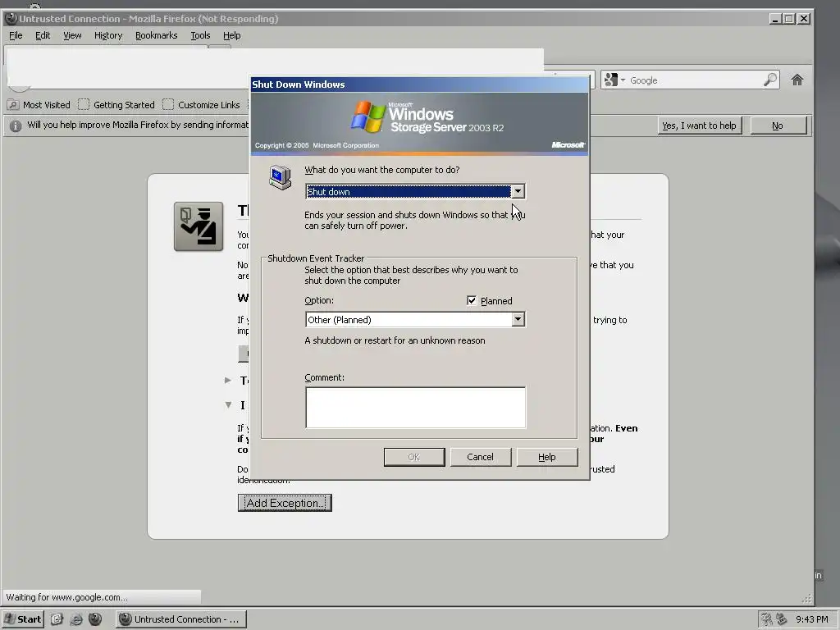
Task: Open the History menu
Action: pos(108,35)
